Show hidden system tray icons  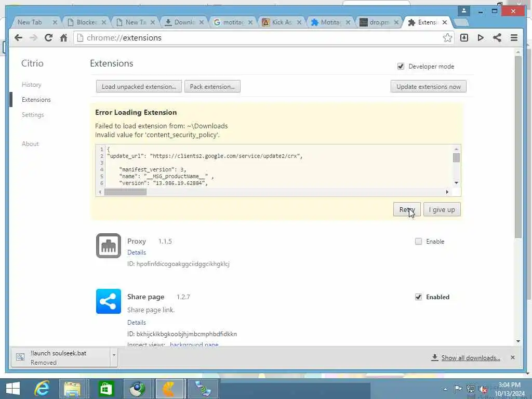click(x=445, y=389)
